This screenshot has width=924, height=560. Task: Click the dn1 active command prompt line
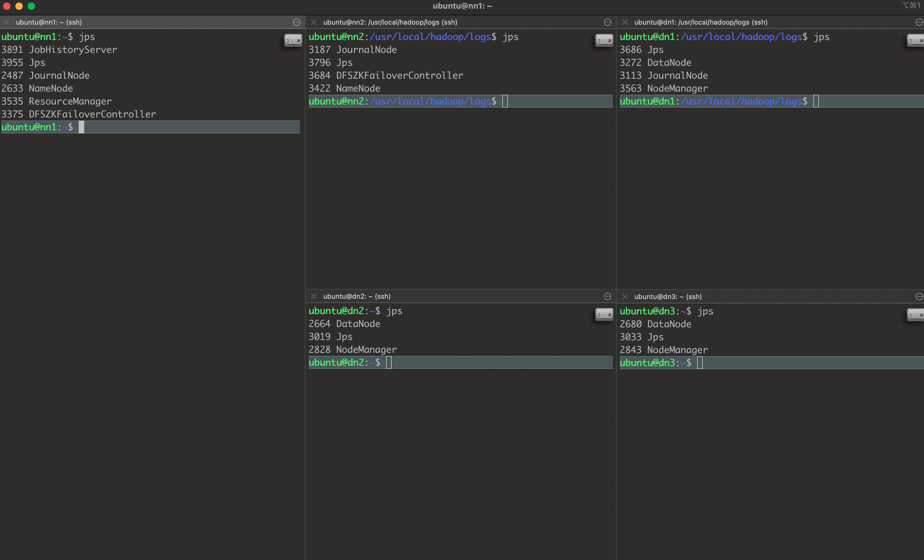[771, 101]
